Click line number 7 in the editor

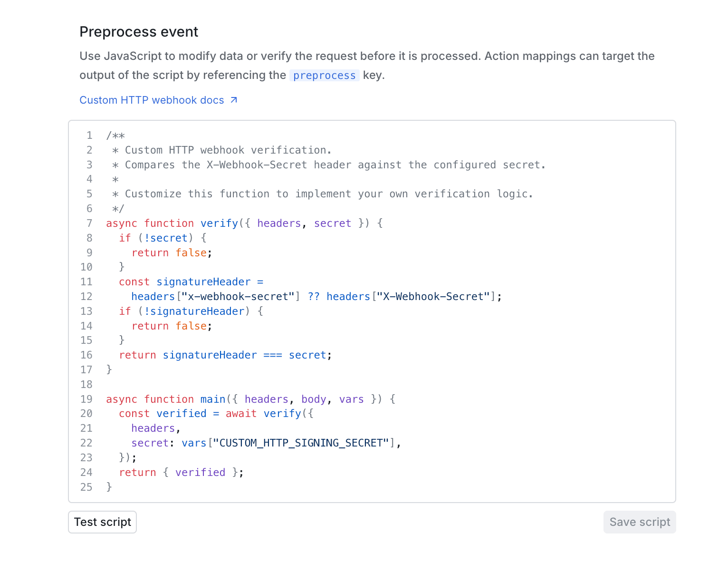(89, 223)
